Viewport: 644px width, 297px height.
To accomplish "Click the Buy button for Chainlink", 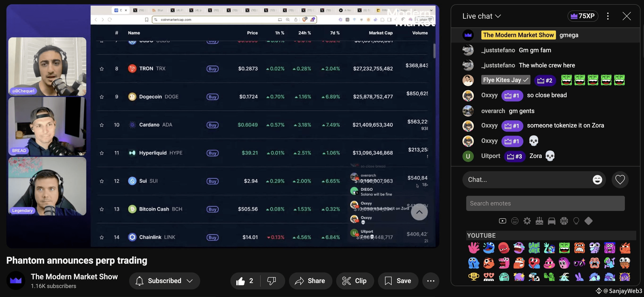I will (212, 237).
